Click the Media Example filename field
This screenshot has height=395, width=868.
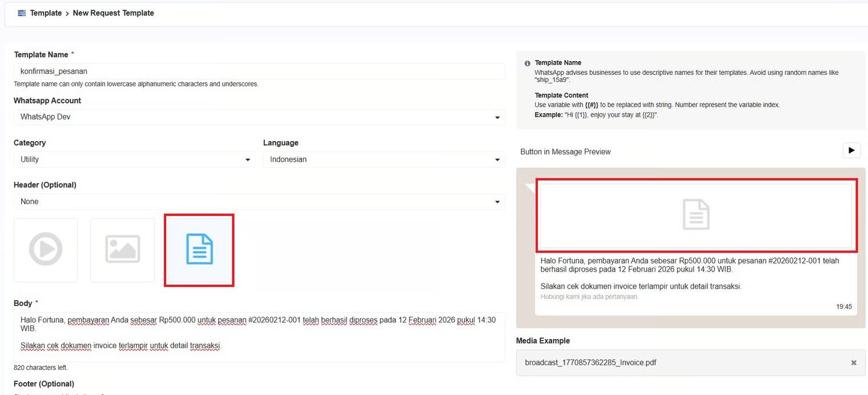pos(680,362)
